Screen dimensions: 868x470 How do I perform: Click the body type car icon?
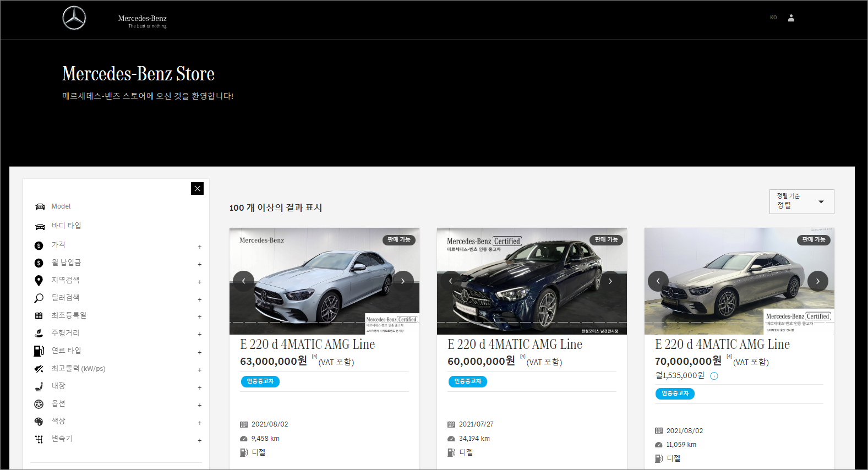(x=40, y=226)
